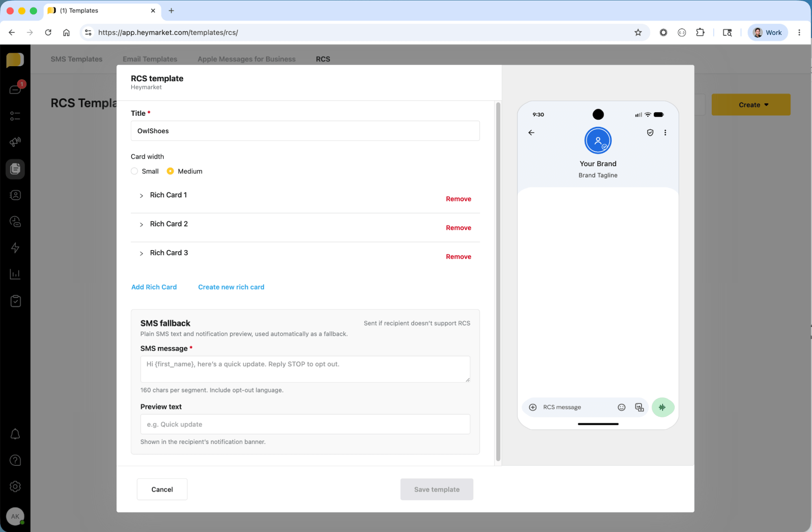
Task: Click the emoji icon in RCS message bar
Action: point(621,407)
